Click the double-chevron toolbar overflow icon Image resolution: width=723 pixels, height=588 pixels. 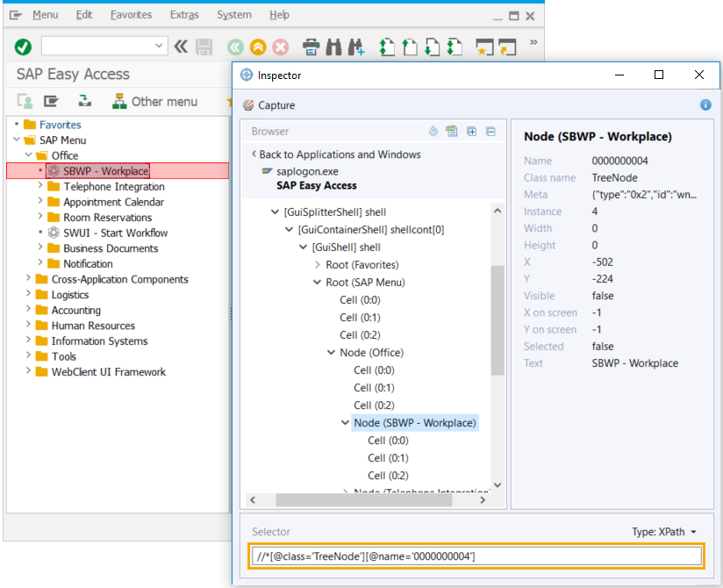coord(533,42)
